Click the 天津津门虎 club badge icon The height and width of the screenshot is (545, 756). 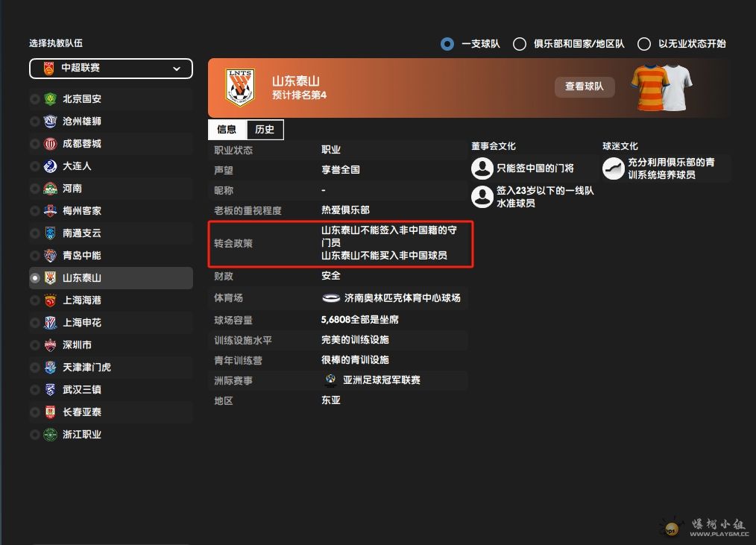(50, 367)
